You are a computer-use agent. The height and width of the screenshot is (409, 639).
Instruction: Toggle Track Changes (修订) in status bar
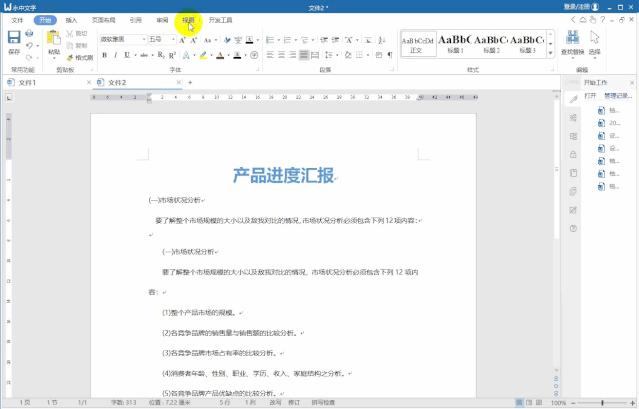[x=294, y=402]
